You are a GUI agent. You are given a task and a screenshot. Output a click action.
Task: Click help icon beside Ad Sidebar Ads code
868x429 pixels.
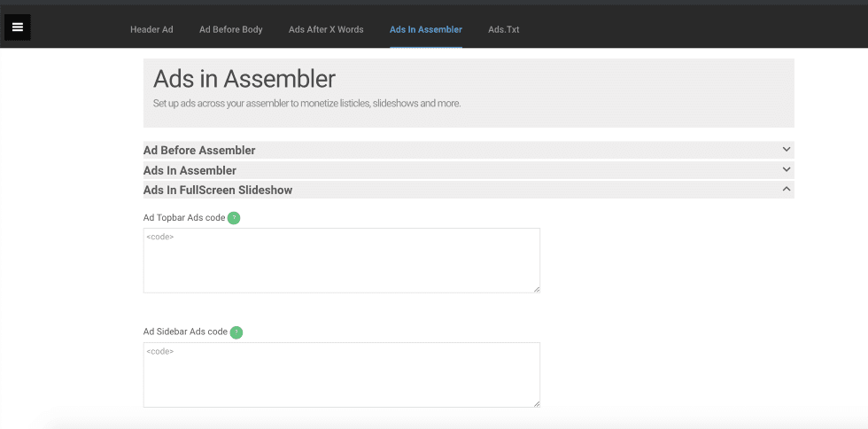pyautogui.click(x=236, y=332)
